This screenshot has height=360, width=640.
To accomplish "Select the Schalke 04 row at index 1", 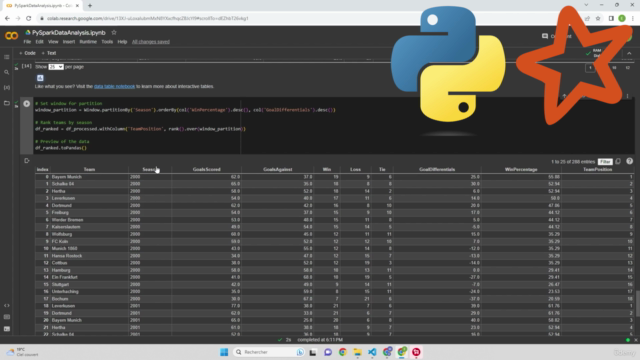I will (334, 184).
